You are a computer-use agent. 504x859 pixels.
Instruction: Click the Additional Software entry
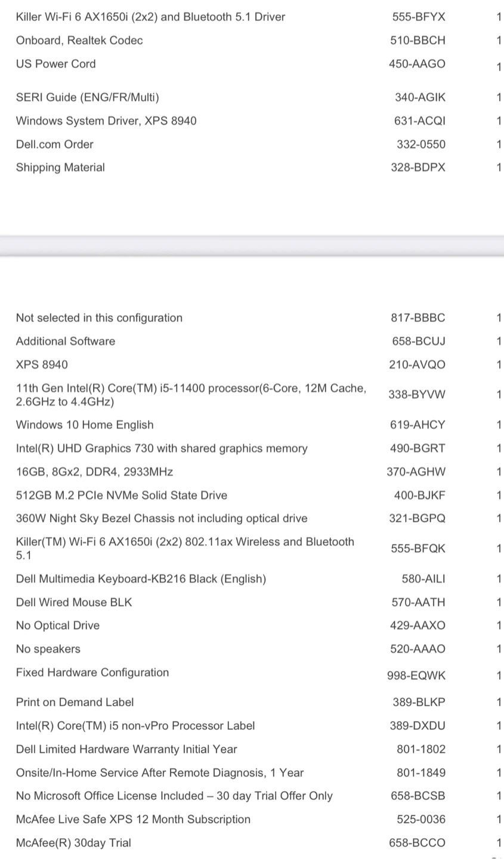(66, 341)
